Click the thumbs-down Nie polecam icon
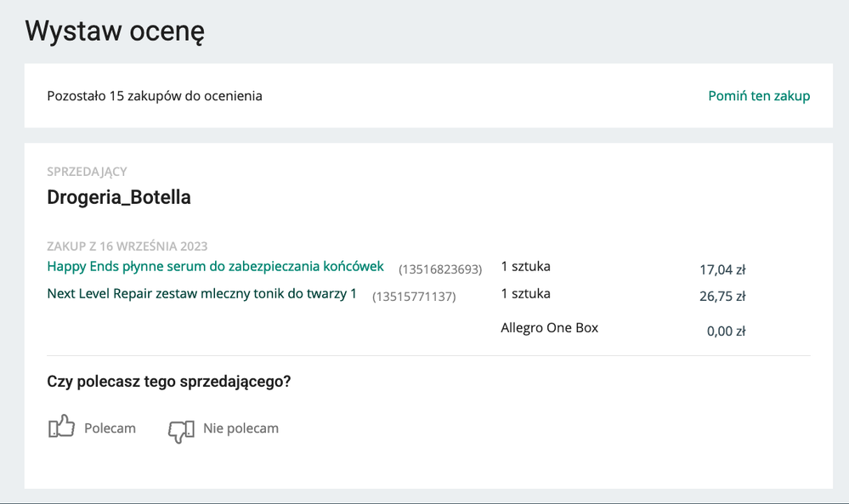The height and width of the screenshot is (504, 849). (181, 432)
